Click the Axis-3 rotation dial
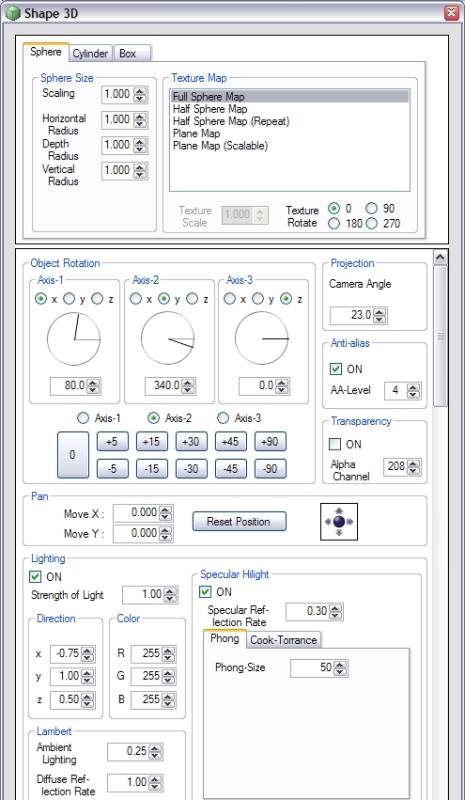 [x=262, y=339]
